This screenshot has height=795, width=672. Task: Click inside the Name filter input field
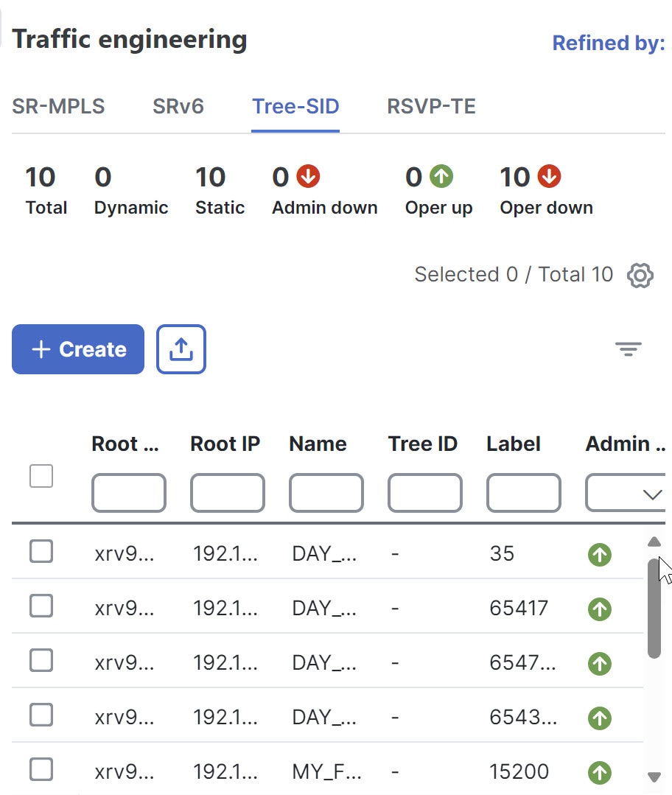point(326,493)
